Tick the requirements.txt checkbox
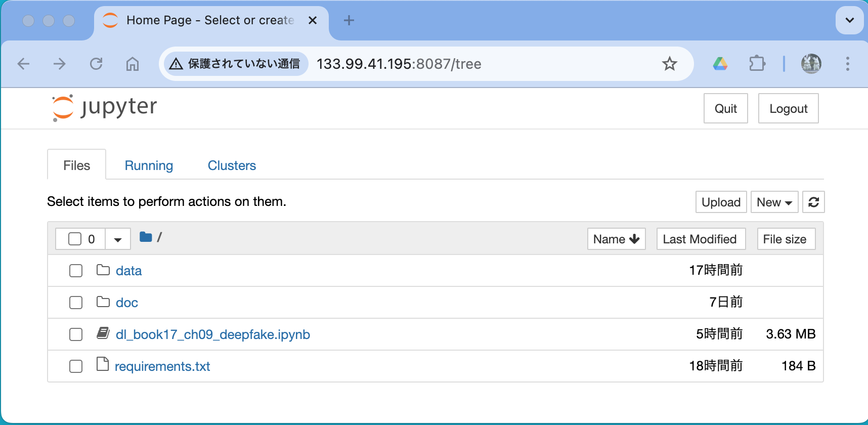 76,366
